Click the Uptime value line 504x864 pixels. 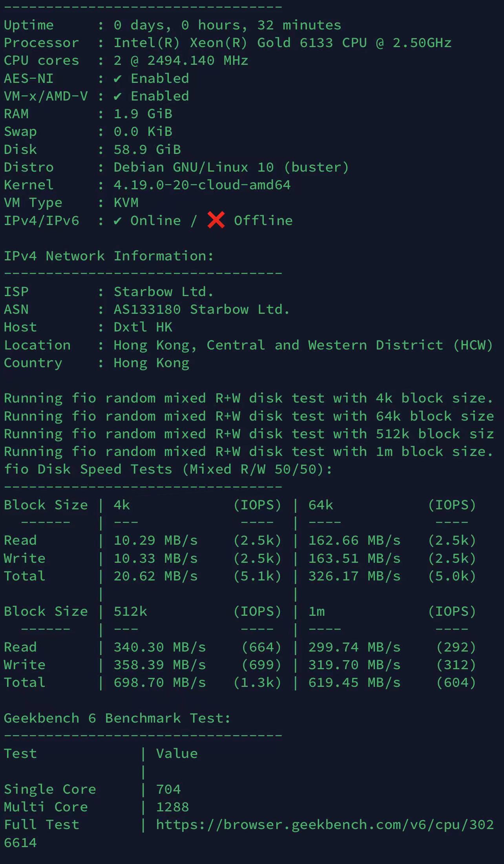pyautogui.click(x=227, y=25)
